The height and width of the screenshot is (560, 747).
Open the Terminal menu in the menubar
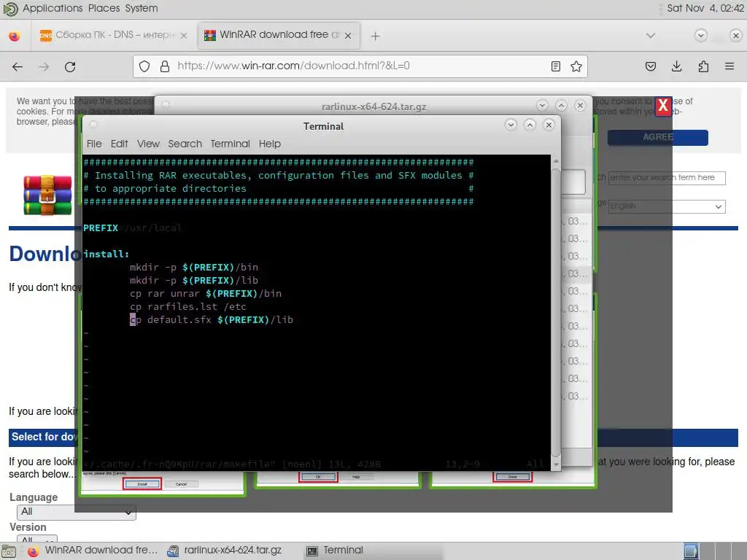(230, 144)
